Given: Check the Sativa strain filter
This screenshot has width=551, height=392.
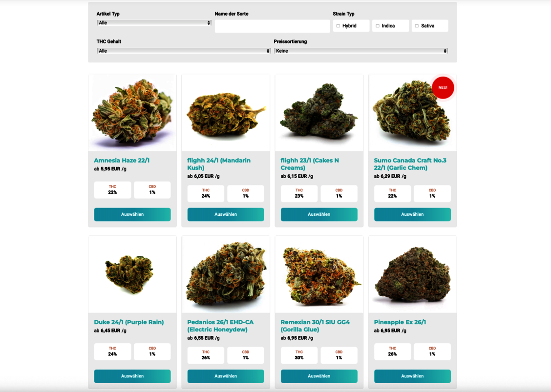Looking at the screenshot, I should pos(417,26).
